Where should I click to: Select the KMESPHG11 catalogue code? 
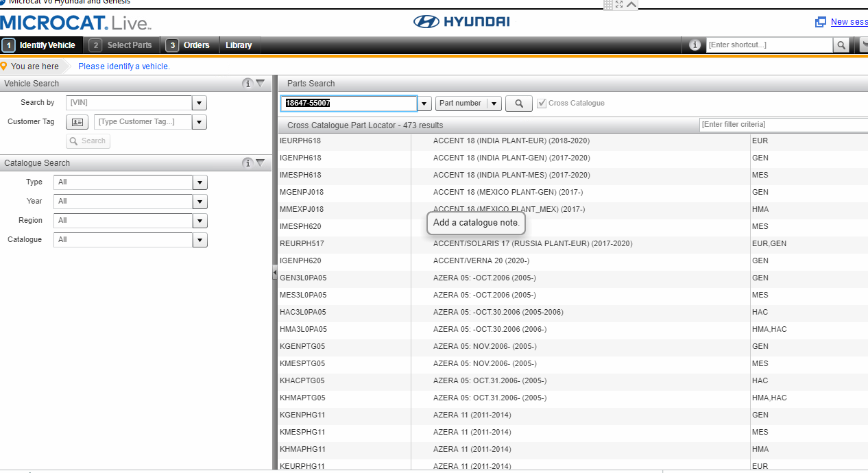[x=302, y=433]
